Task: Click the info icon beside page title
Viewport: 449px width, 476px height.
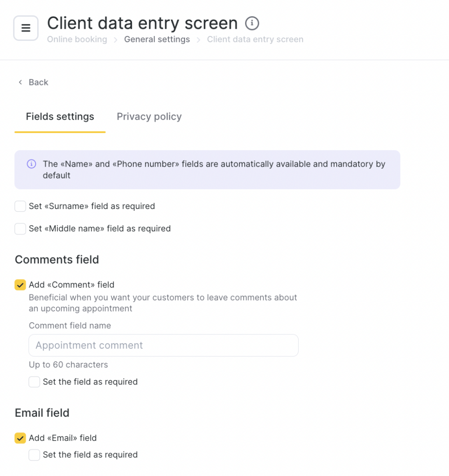Action: click(x=252, y=23)
